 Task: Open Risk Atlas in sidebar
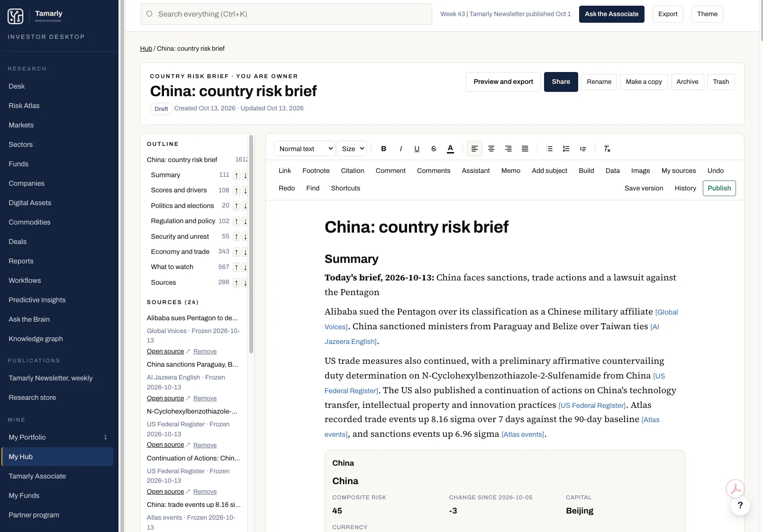coord(24,106)
